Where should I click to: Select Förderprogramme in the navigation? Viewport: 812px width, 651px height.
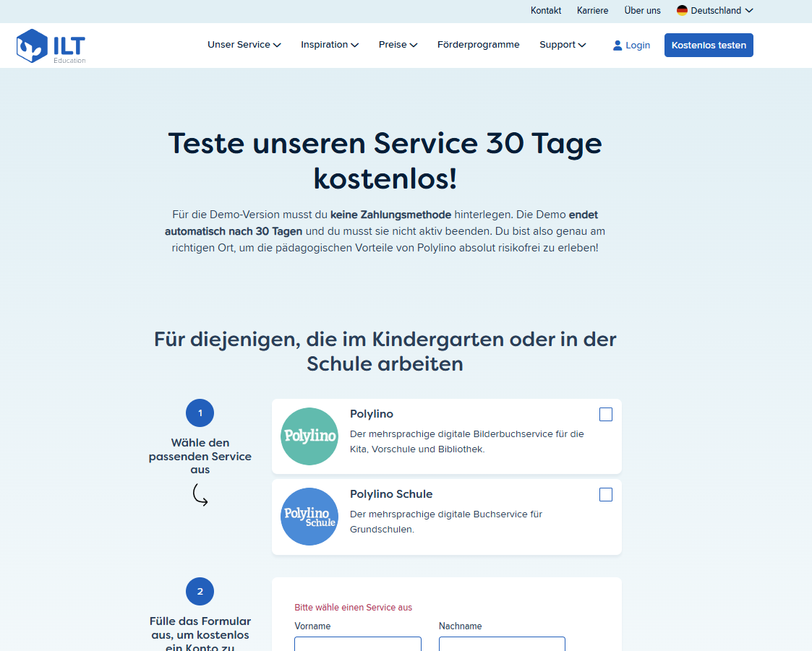coord(478,44)
